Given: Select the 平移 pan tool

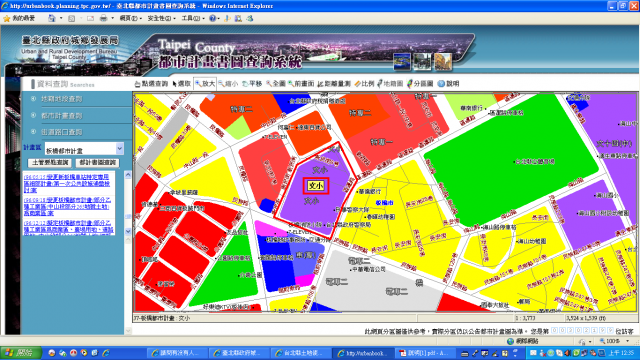Looking at the screenshot, I should [252, 84].
